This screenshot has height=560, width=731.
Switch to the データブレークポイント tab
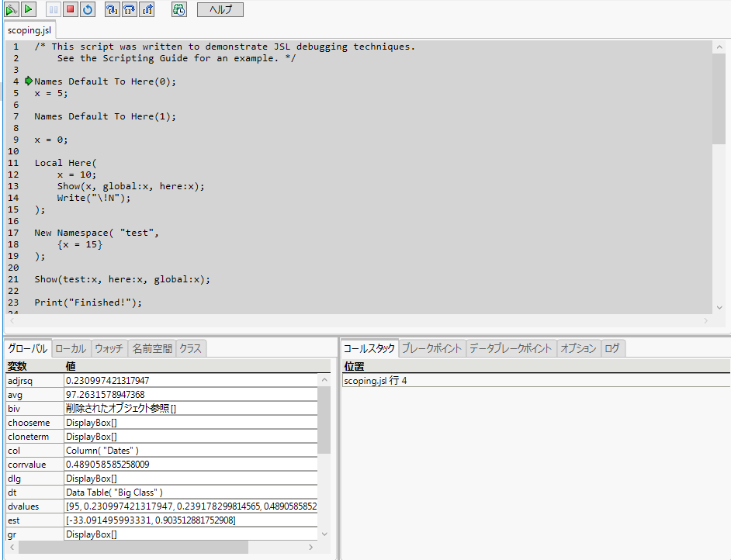pyautogui.click(x=511, y=348)
